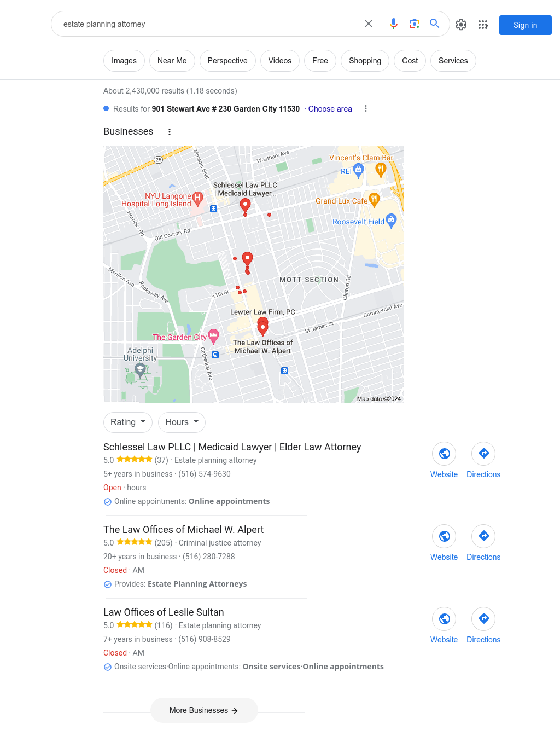Click the Sign in button
This screenshot has width=560, height=736.
pos(526,25)
